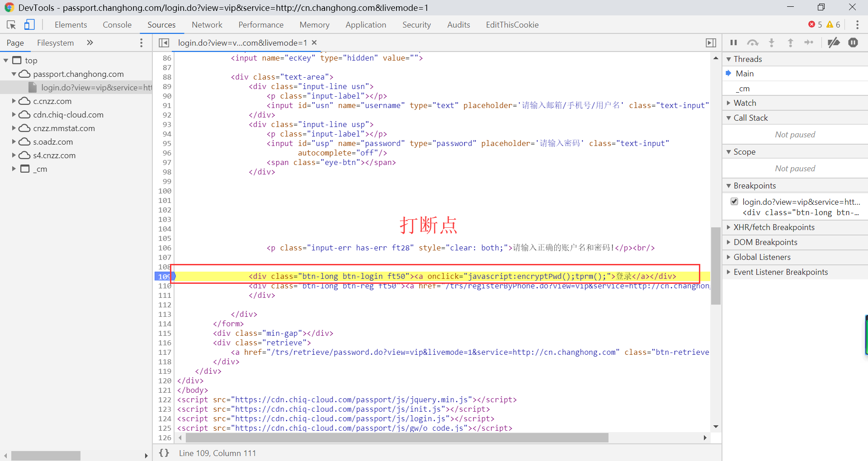Screen dimensions: 868x461
Task: Open the Network tab
Action: point(207,25)
